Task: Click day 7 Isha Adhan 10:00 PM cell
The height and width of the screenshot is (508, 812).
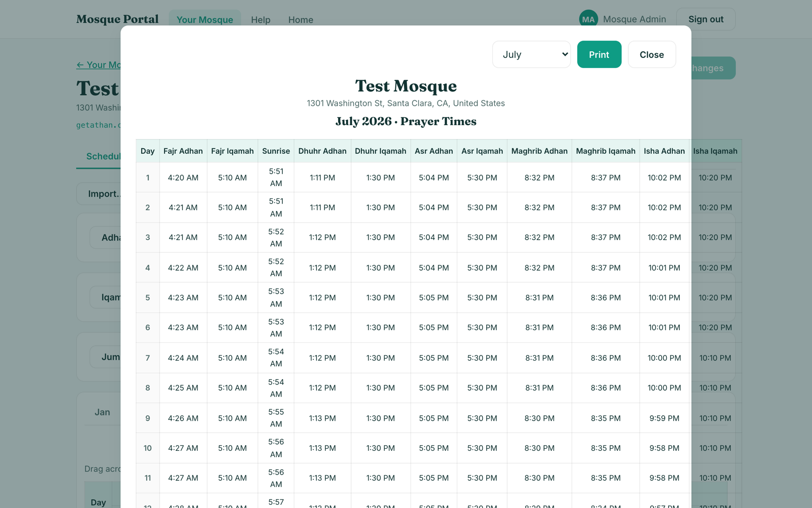Action: (x=664, y=358)
